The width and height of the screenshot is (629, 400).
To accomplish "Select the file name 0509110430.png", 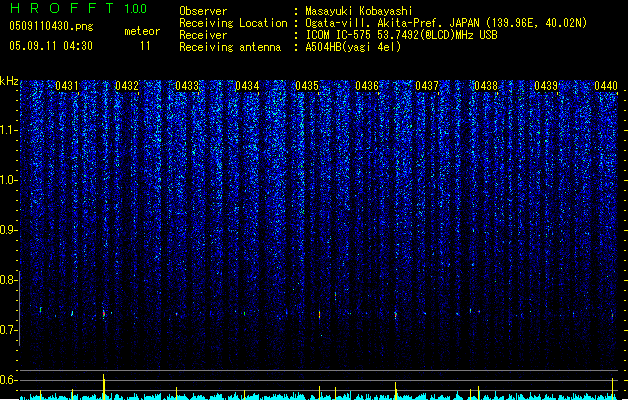I will click(x=51, y=26).
